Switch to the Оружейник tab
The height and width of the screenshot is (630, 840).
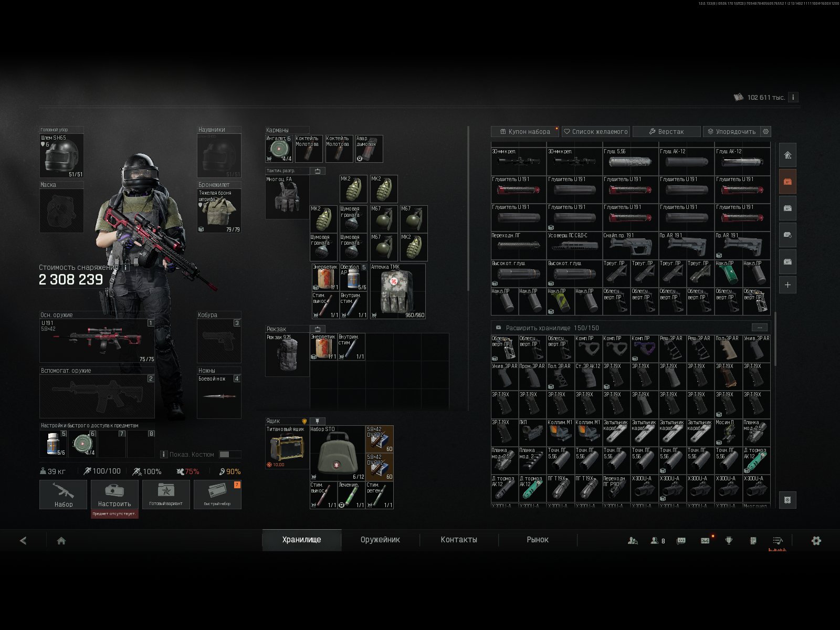click(380, 540)
